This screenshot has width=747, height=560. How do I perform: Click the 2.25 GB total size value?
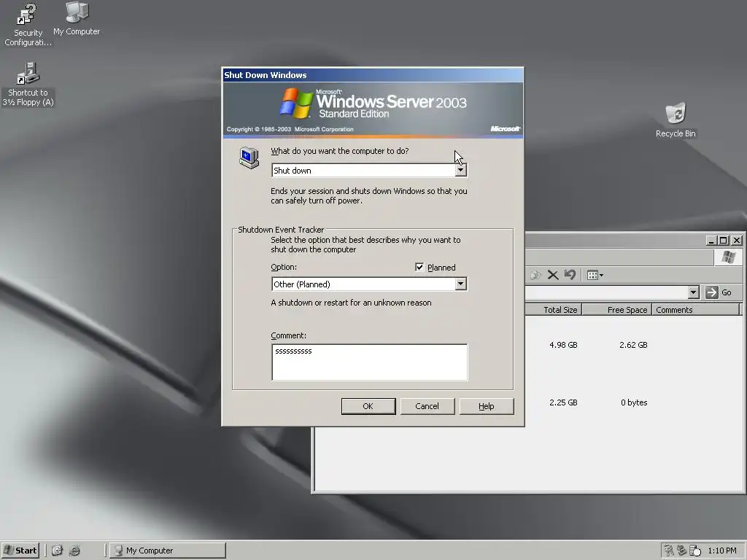pyautogui.click(x=563, y=402)
